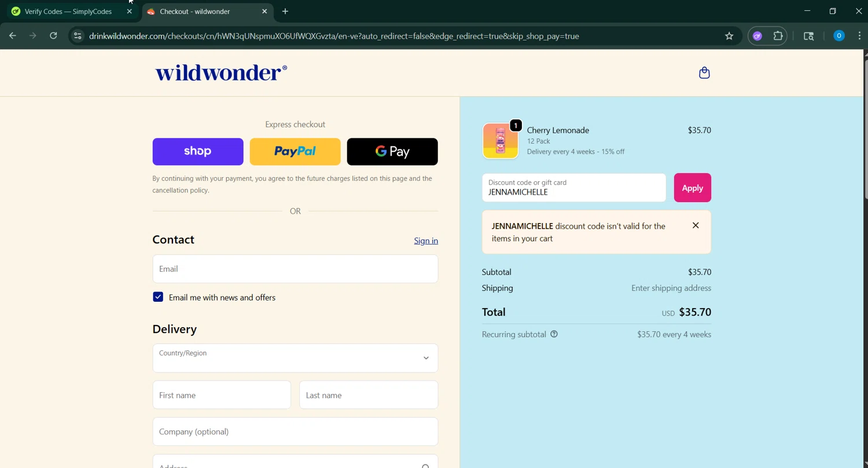This screenshot has height=468, width=868.
Task: Apply the discount code
Action: tap(692, 188)
